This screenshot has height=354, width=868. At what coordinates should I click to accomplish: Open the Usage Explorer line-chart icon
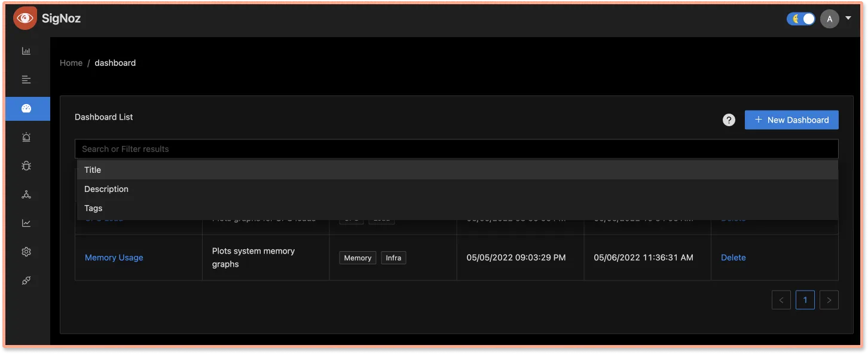click(x=26, y=223)
